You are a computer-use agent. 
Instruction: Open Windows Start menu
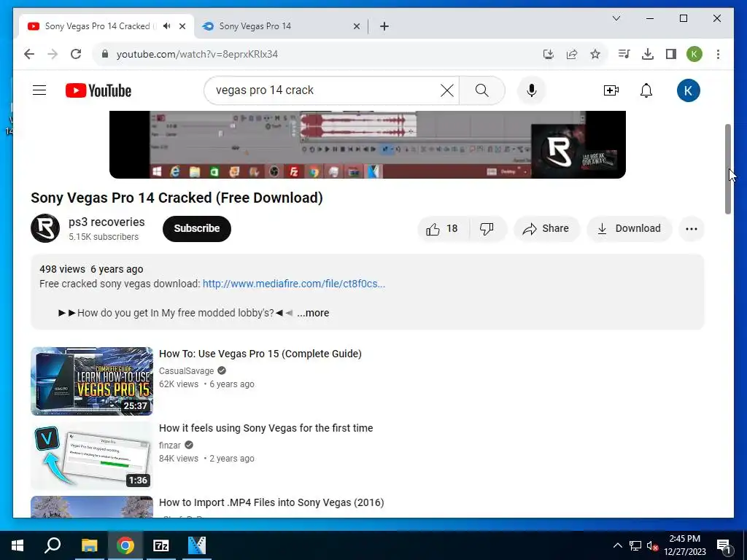(18, 545)
